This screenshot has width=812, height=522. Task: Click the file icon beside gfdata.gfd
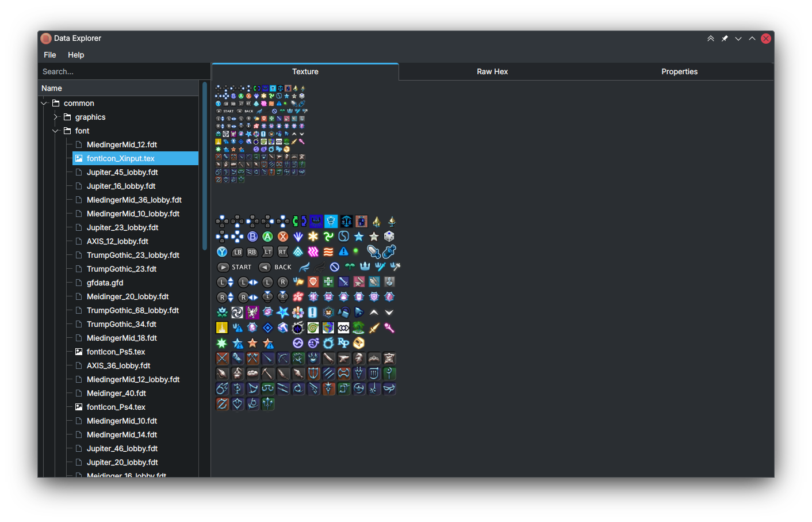click(x=79, y=283)
